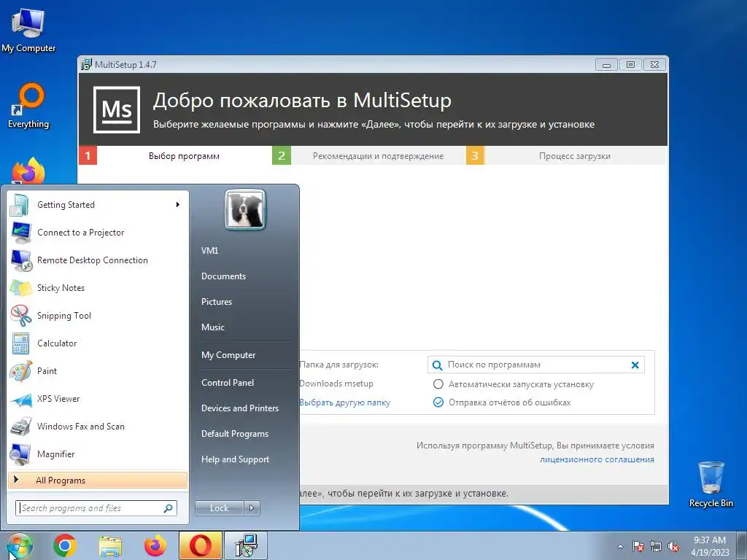Open My Computer desktop icon
Viewport: 747px width, 560px height.
(28, 31)
